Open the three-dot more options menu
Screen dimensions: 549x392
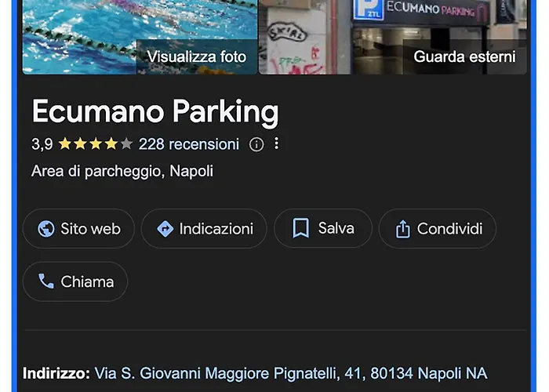coord(276,143)
